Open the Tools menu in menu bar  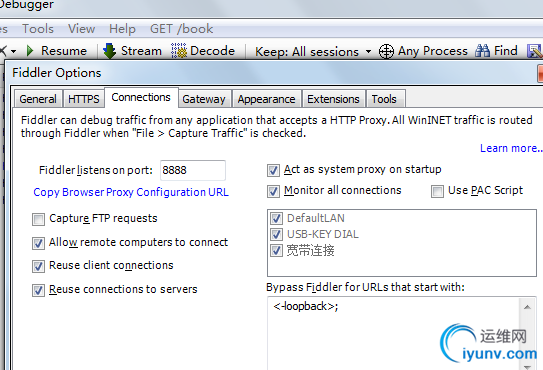[38, 29]
